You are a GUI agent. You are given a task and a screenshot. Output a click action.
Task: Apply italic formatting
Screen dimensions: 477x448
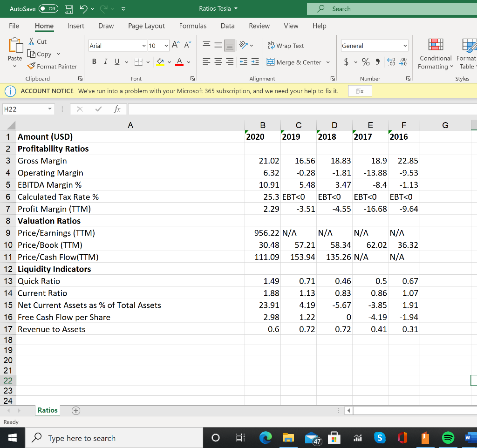point(104,62)
